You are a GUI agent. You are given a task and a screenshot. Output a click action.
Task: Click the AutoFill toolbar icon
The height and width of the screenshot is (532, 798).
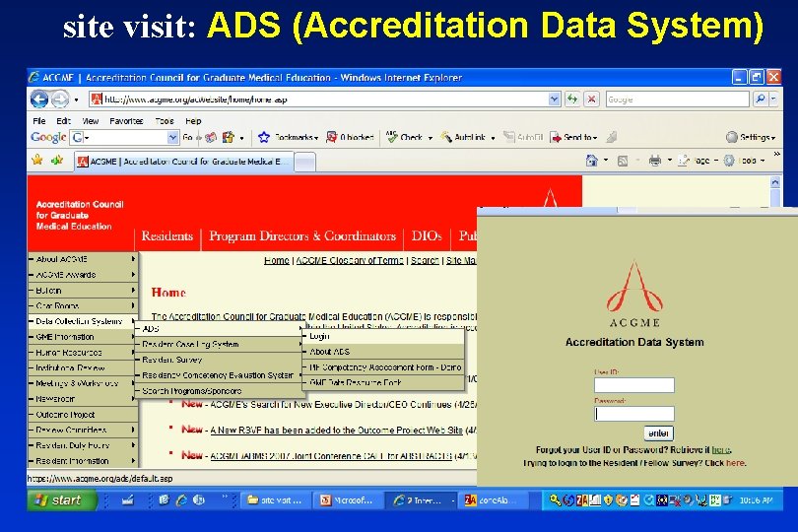pyautogui.click(x=509, y=136)
